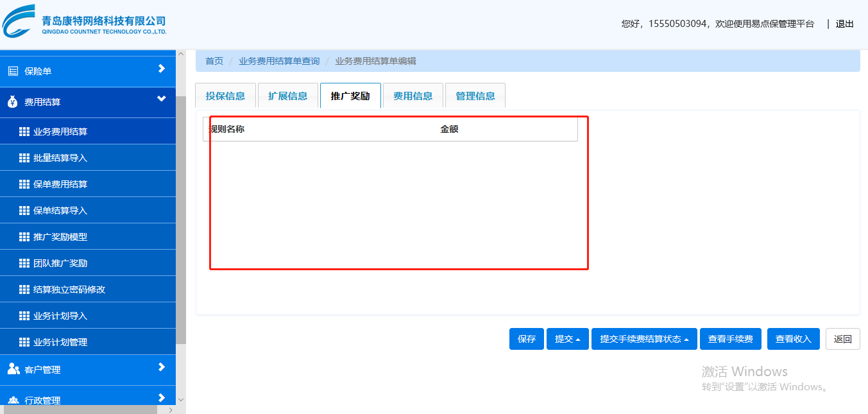Switch to the 投保信息 tab

pos(225,96)
